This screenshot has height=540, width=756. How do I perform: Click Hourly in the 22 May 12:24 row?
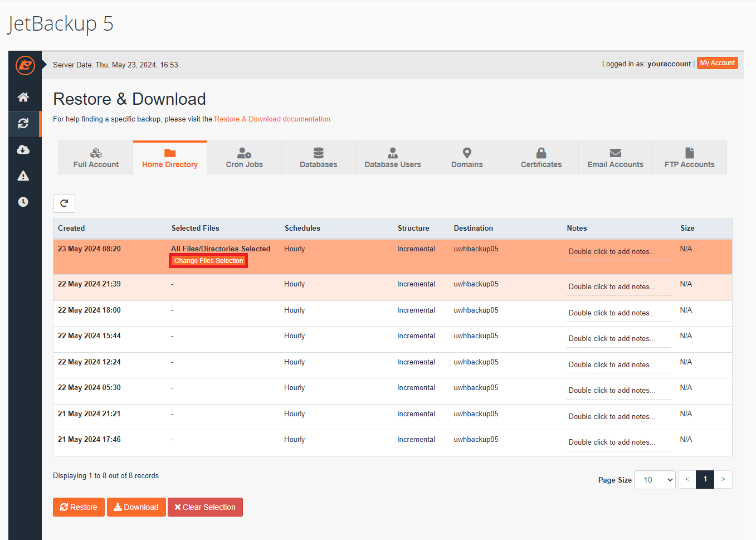[x=294, y=362]
